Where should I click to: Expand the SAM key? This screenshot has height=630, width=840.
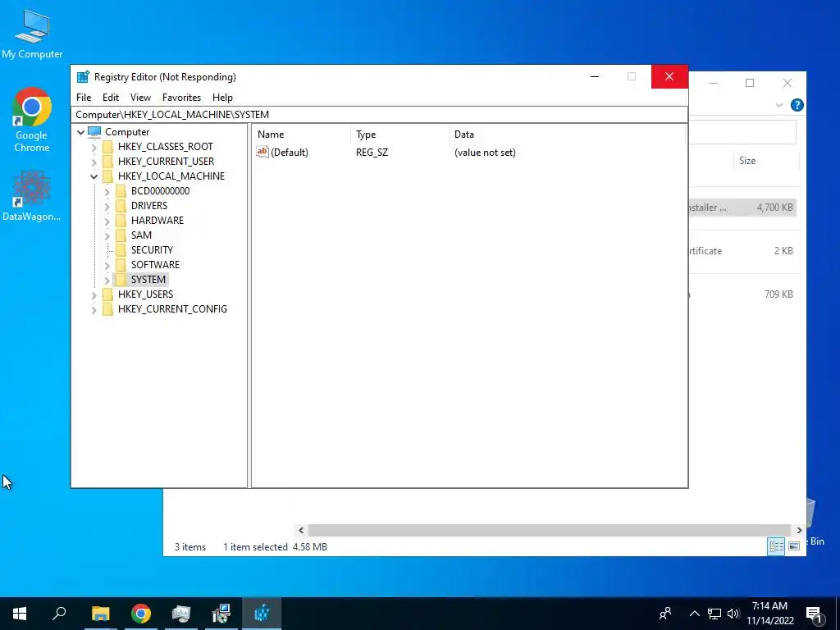(107, 235)
